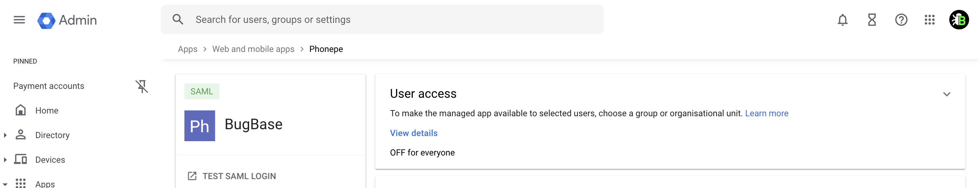Click TEST SAML LOGIN button
This screenshot has width=980, height=188.
click(x=232, y=176)
